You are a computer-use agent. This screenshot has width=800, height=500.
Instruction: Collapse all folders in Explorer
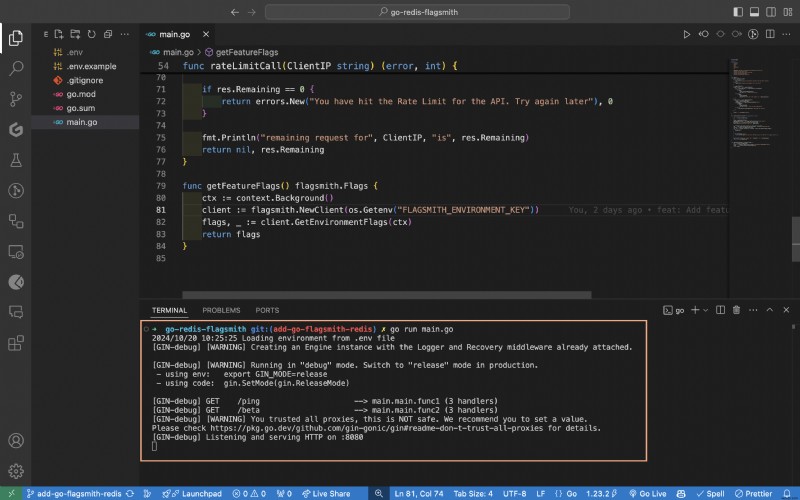click(x=108, y=34)
